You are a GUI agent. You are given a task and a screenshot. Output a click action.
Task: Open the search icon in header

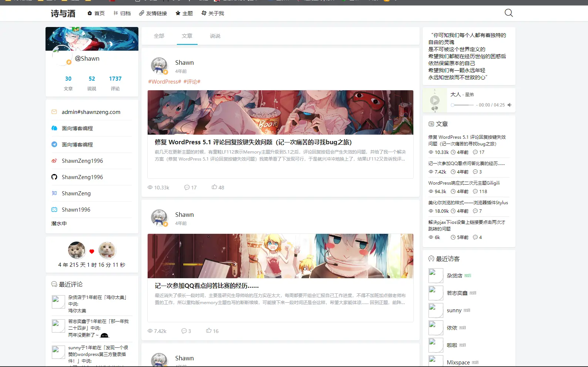[x=509, y=13]
